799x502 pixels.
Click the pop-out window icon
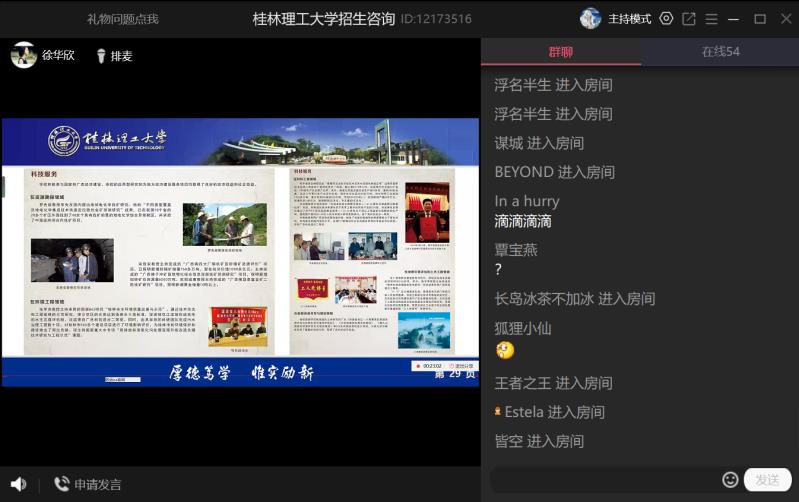tap(689, 19)
